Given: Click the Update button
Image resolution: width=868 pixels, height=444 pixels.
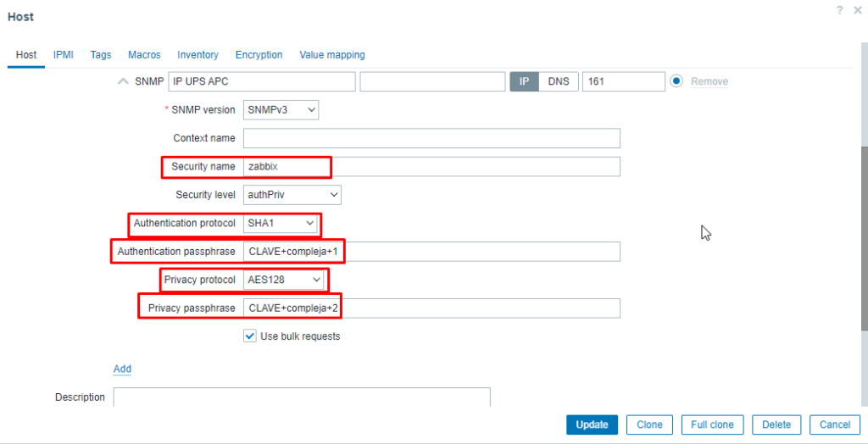Looking at the screenshot, I should [x=592, y=425].
